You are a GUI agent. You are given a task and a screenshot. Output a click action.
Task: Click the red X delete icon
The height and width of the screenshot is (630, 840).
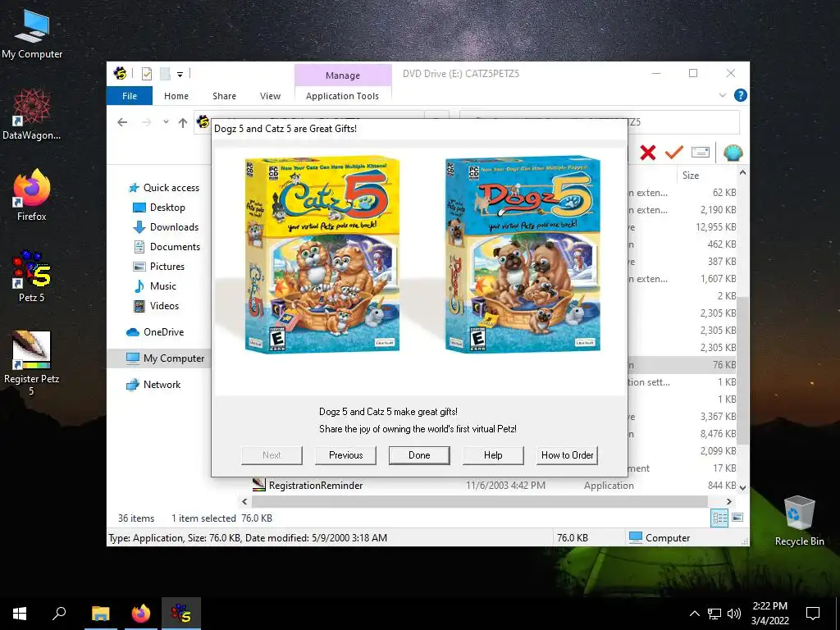click(x=648, y=153)
